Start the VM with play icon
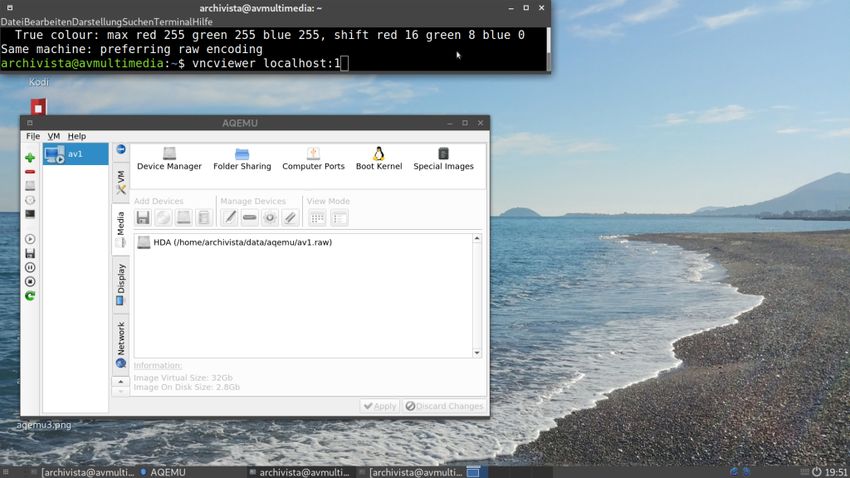 tap(30, 240)
